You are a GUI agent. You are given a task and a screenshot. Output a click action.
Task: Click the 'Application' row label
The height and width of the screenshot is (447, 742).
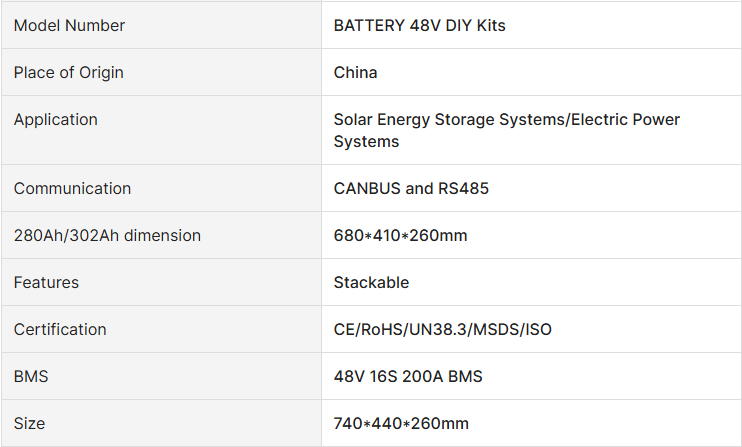55,120
